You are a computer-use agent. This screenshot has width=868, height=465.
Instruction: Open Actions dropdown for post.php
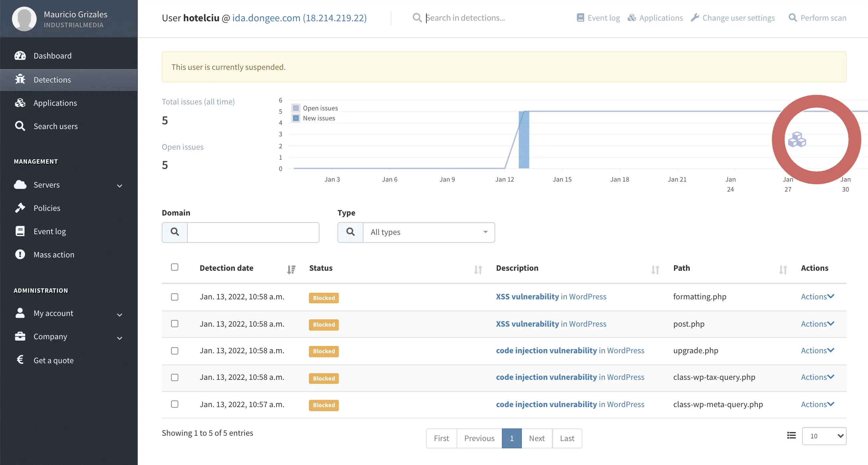818,324
